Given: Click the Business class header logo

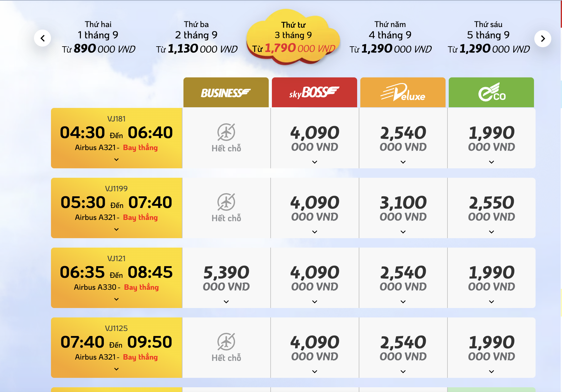Looking at the screenshot, I should pyautogui.click(x=226, y=92).
